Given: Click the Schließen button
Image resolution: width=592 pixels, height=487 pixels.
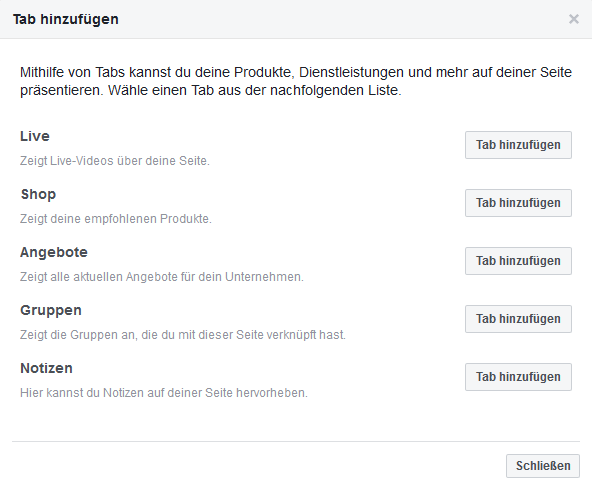Looking at the screenshot, I should (x=543, y=466).
